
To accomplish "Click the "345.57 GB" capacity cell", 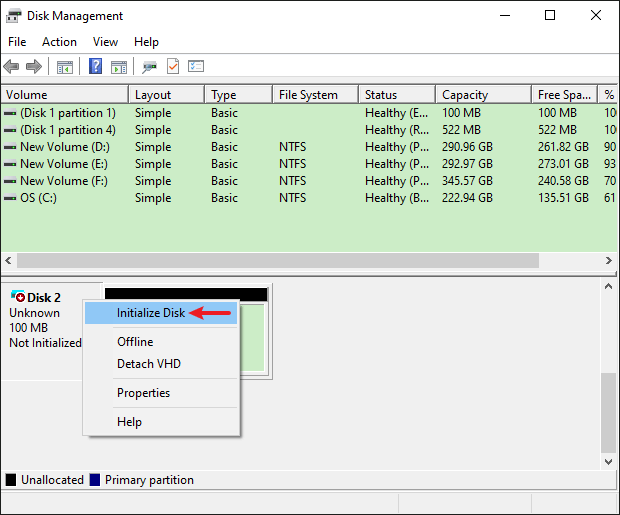I will [467, 181].
